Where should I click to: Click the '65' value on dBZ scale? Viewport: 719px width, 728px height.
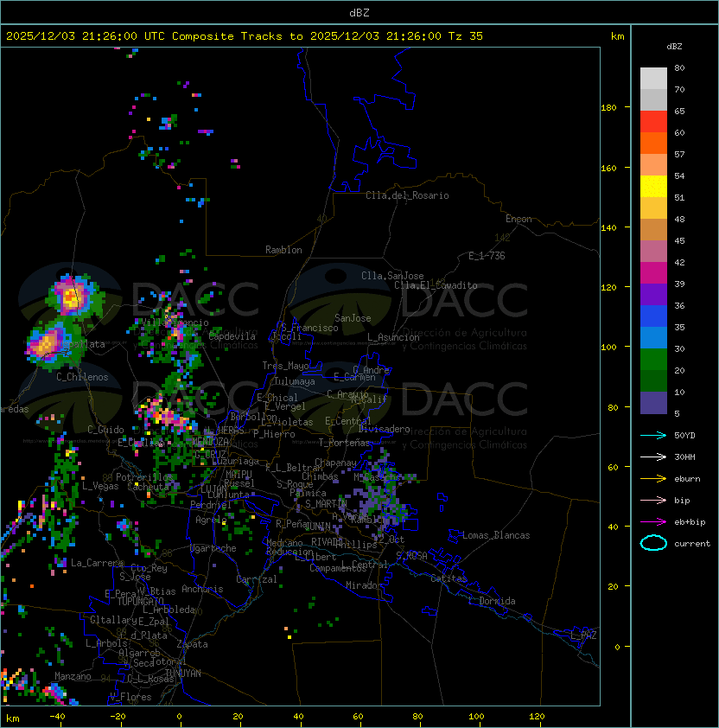coord(679,111)
